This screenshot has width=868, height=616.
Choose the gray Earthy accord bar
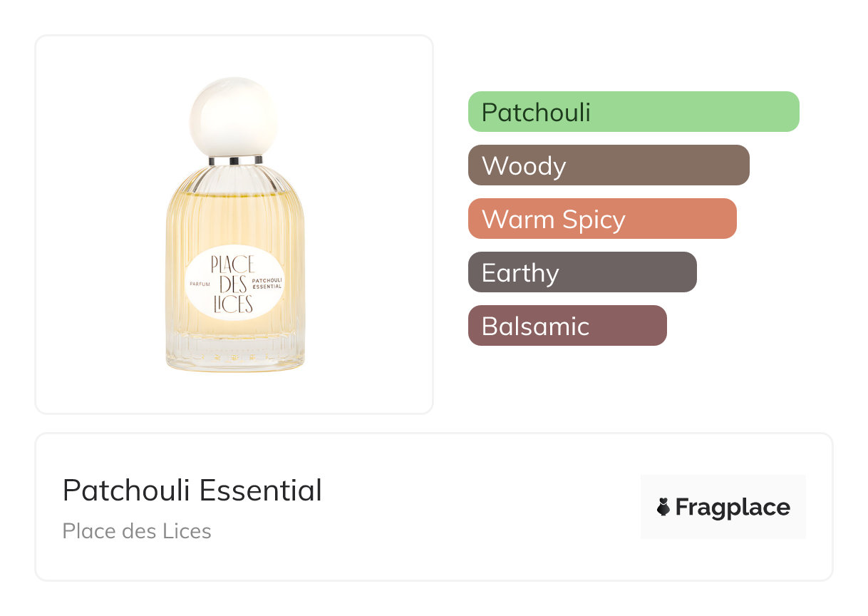tap(582, 272)
